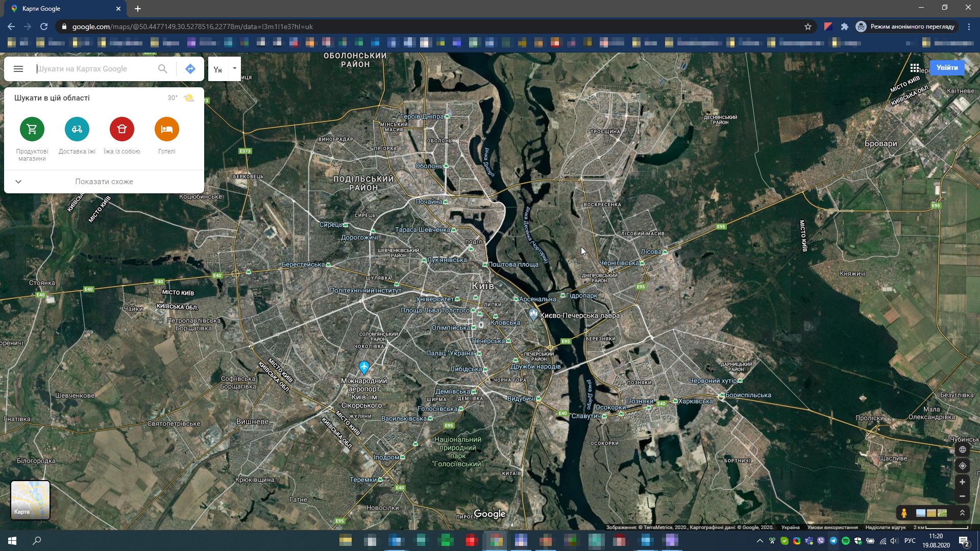The image size is (980, 551).
Task: Toggle the Ук keyboard input tool
Action: pos(218,69)
